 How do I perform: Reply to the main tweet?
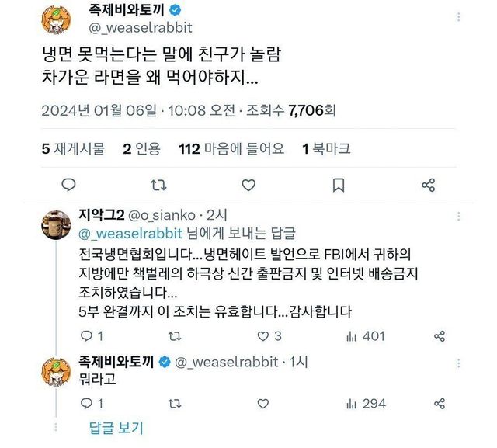[x=68, y=185]
